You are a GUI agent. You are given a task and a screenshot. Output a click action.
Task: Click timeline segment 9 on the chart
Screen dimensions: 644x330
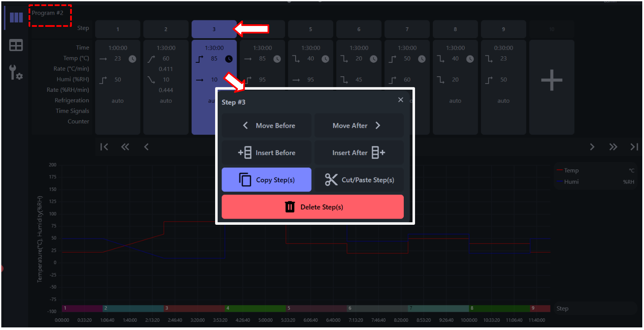[x=540, y=308]
